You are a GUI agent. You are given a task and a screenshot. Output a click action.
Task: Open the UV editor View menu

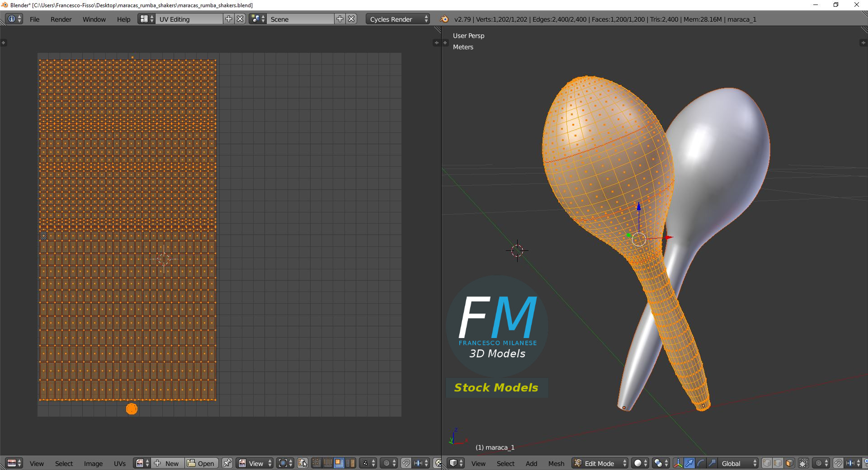pos(37,464)
